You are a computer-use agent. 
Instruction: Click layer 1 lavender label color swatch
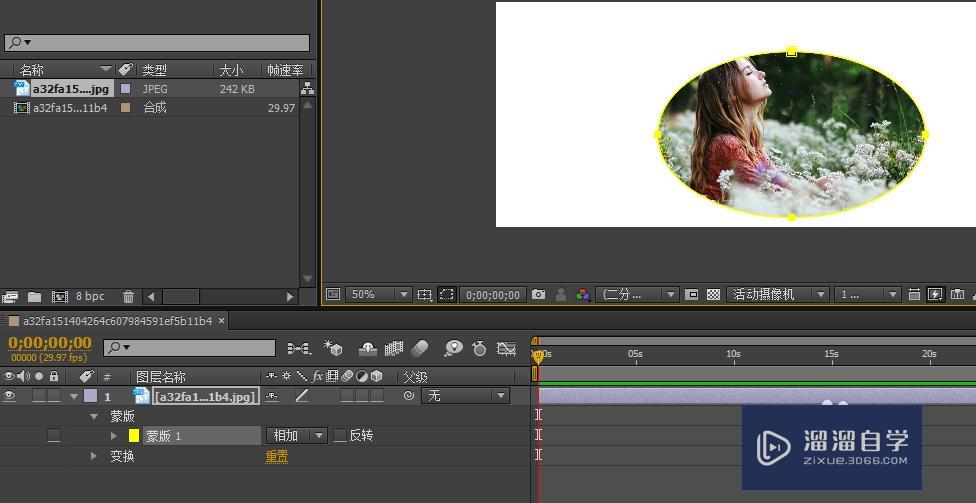(x=91, y=395)
